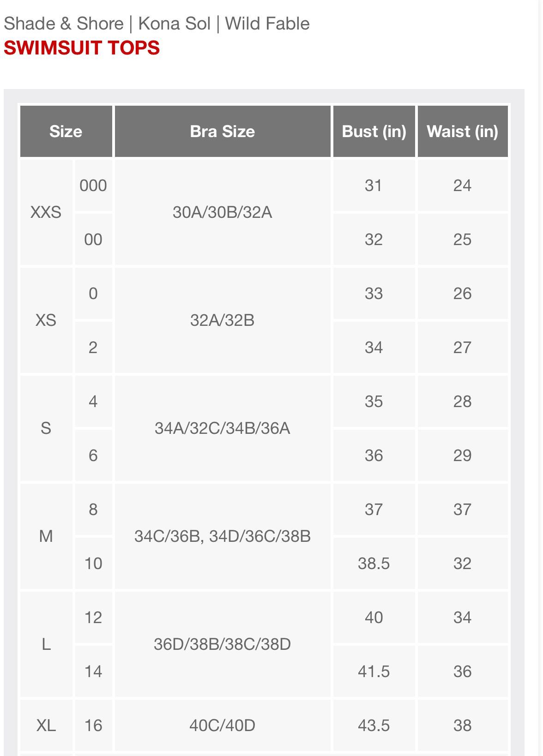This screenshot has width=543, height=756.
Task: Click the Size column header
Action: 66,132
